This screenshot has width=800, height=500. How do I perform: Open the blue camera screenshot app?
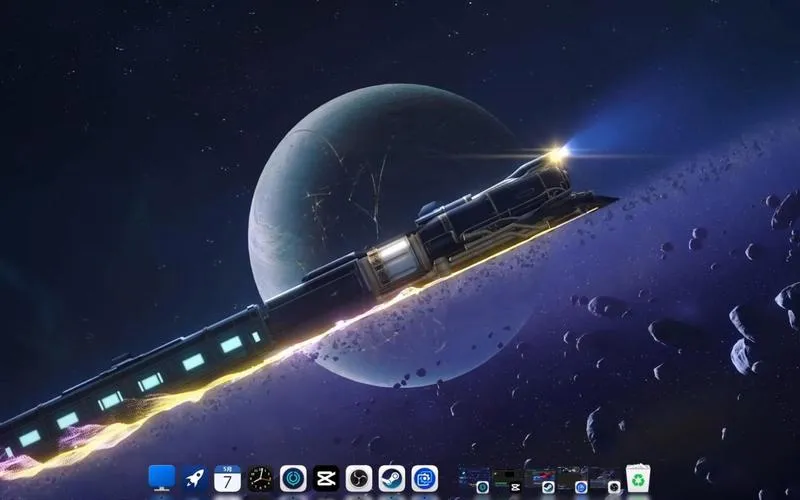click(424, 479)
